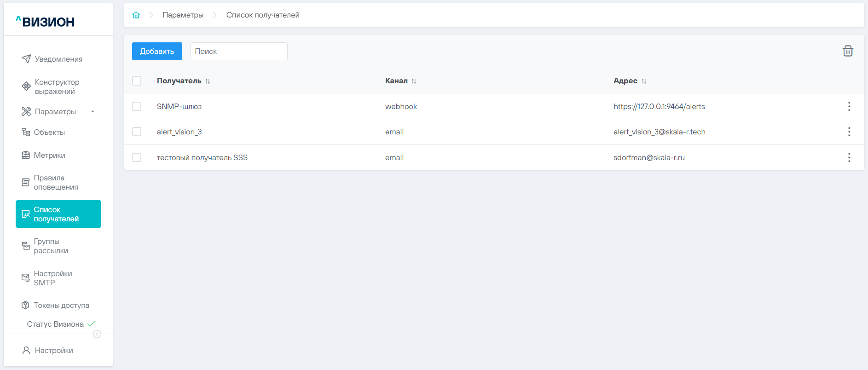Toggle the select-all header checkbox
The height and width of the screenshot is (370, 868).
coord(137,81)
